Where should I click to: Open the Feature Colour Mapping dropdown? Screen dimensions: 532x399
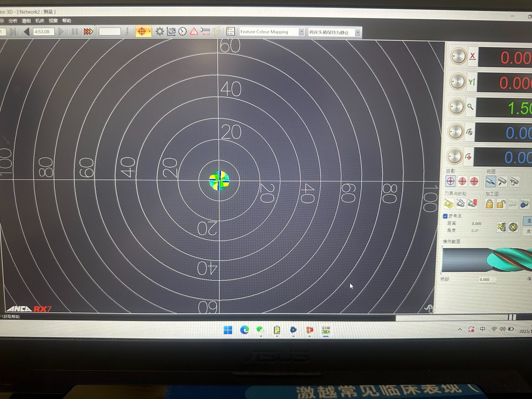click(301, 32)
